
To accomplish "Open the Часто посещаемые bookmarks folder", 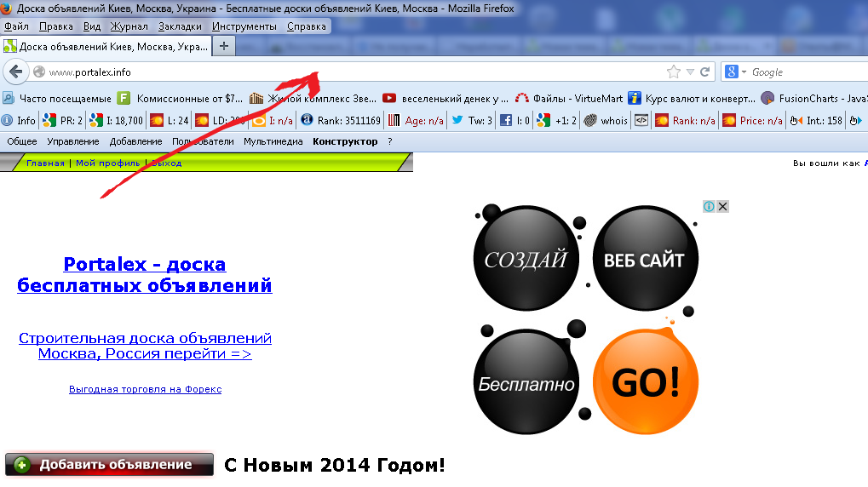I will pyautogui.click(x=57, y=99).
